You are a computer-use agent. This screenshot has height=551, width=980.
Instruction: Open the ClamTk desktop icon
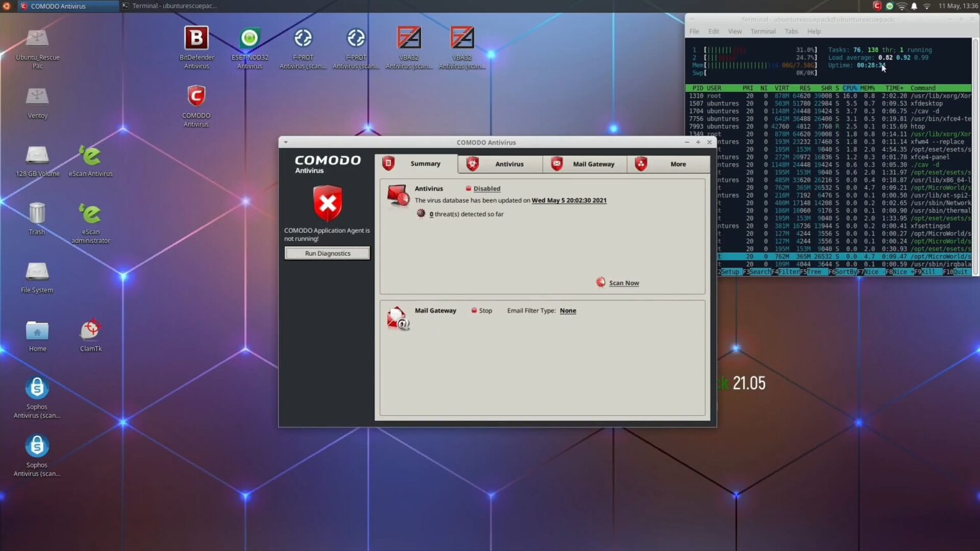point(91,330)
